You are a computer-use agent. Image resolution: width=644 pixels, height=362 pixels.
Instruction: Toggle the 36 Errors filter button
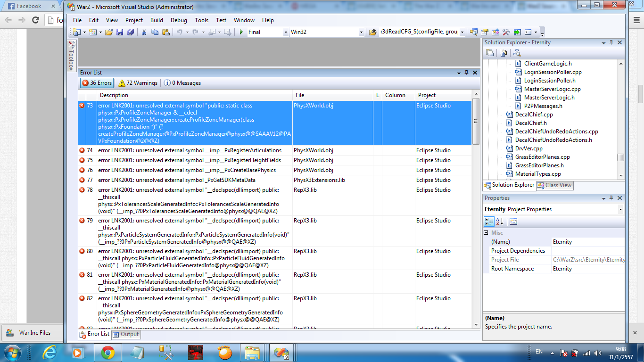[97, 83]
